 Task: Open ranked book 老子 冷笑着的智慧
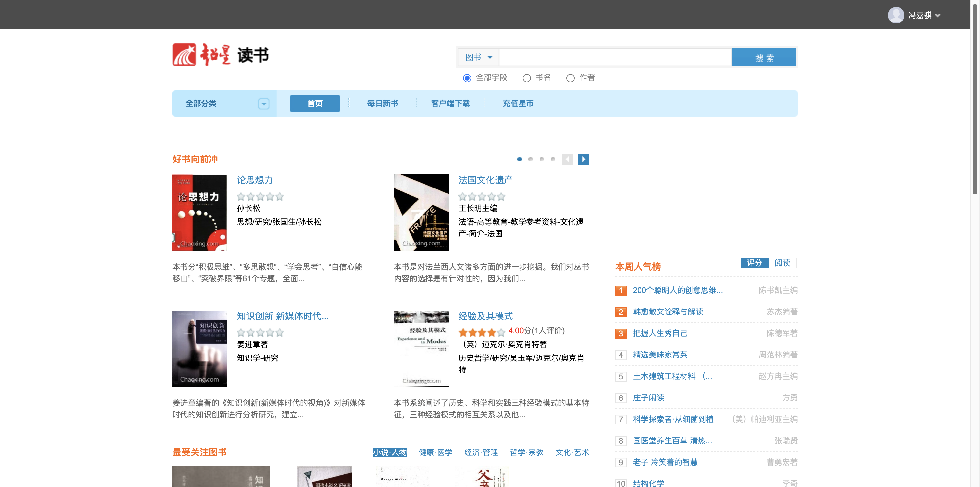pos(665,462)
